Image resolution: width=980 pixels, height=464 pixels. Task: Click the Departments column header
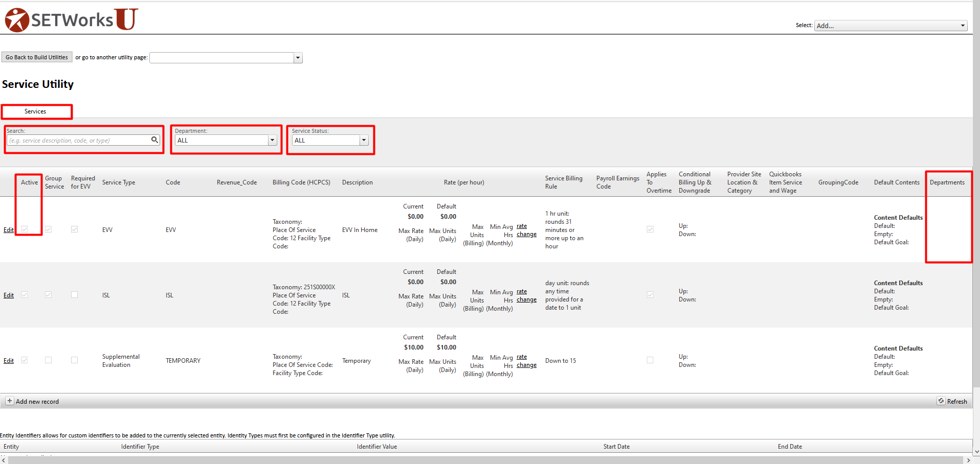[x=947, y=182]
